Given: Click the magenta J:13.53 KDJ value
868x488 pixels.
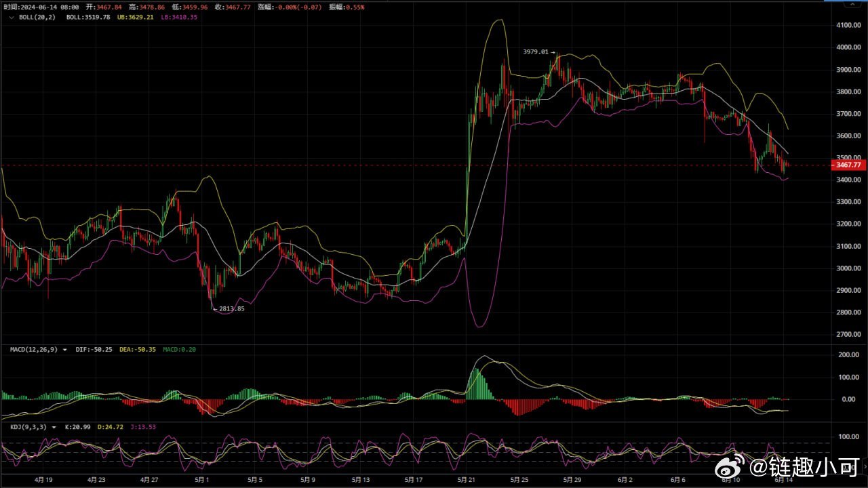Looking at the screenshot, I should pyautogui.click(x=143, y=427).
